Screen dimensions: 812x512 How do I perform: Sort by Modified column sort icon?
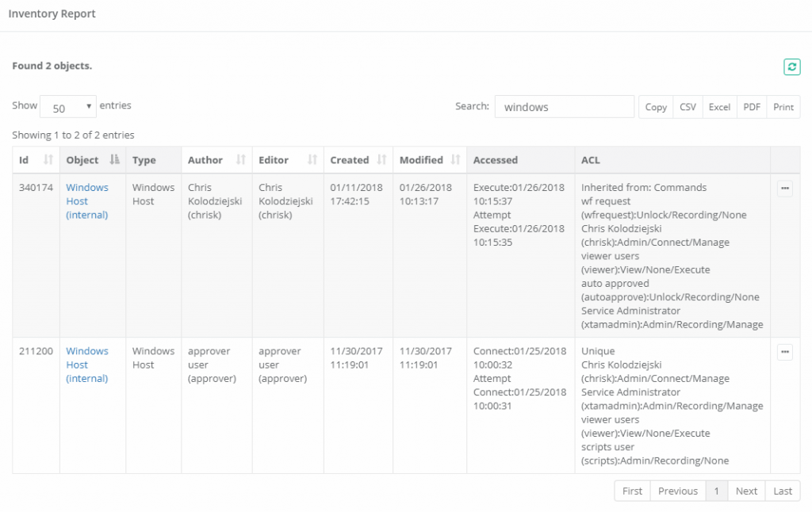455,160
